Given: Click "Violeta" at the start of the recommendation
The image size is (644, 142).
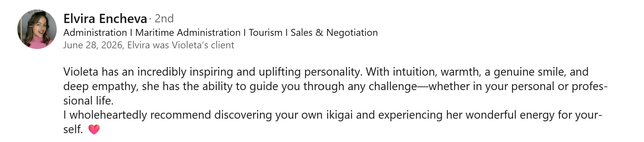Looking at the screenshot, I should 81,72.
